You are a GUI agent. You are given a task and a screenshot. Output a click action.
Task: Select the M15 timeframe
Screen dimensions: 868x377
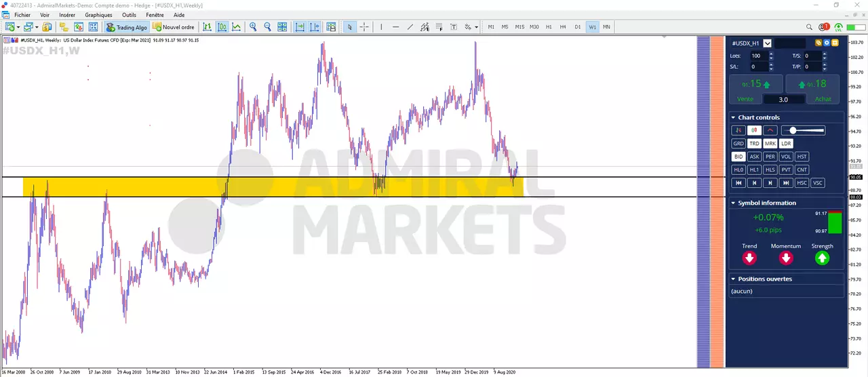(519, 27)
